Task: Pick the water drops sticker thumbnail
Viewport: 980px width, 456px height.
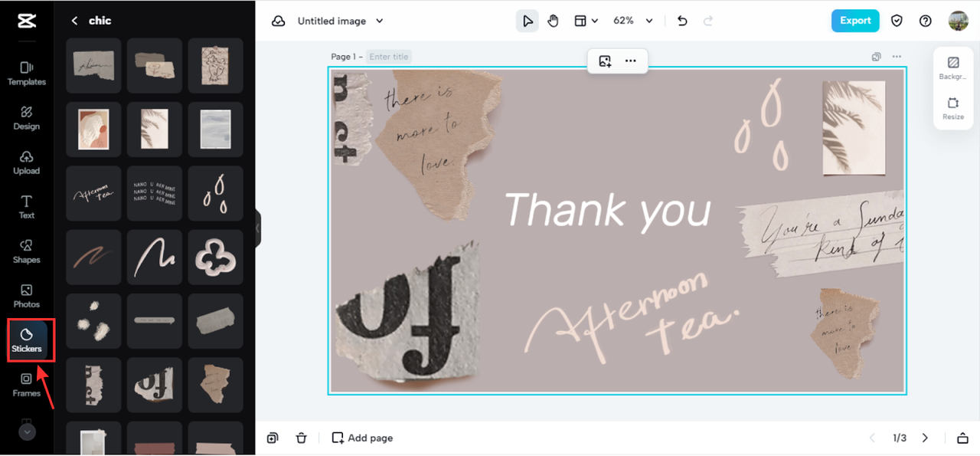Action: point(215,193)
